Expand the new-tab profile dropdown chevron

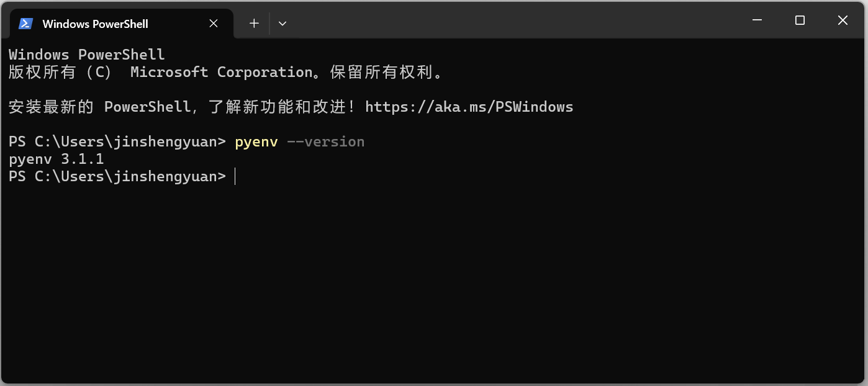(283, 24)
